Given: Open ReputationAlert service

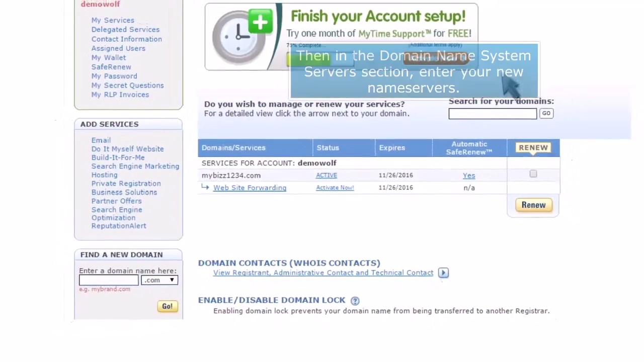Looking at the screenshot, I should [119, 226].
